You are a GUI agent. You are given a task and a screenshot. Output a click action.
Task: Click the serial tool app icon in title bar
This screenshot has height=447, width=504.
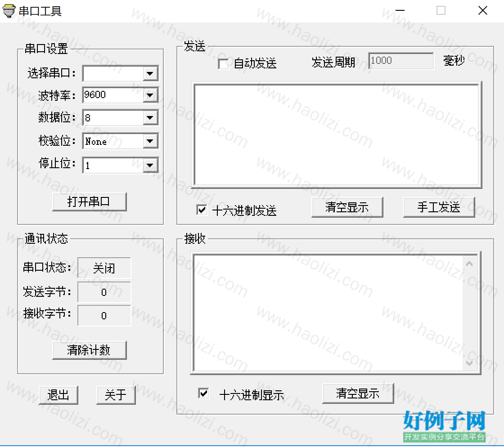click(9, 11)
